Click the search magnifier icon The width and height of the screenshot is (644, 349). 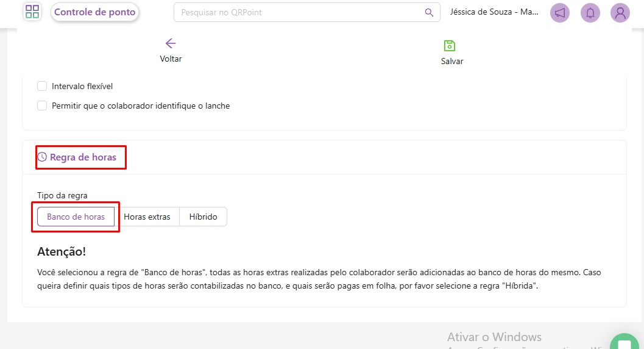429,12
